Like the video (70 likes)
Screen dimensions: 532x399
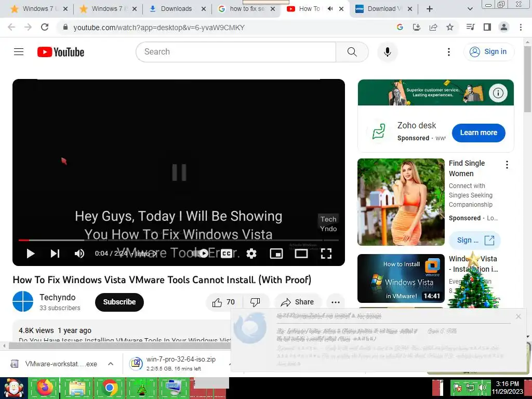click(223, 302)
